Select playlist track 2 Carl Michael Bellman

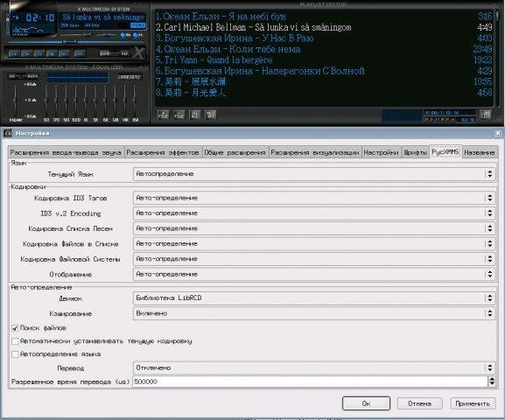coord(324,27)
